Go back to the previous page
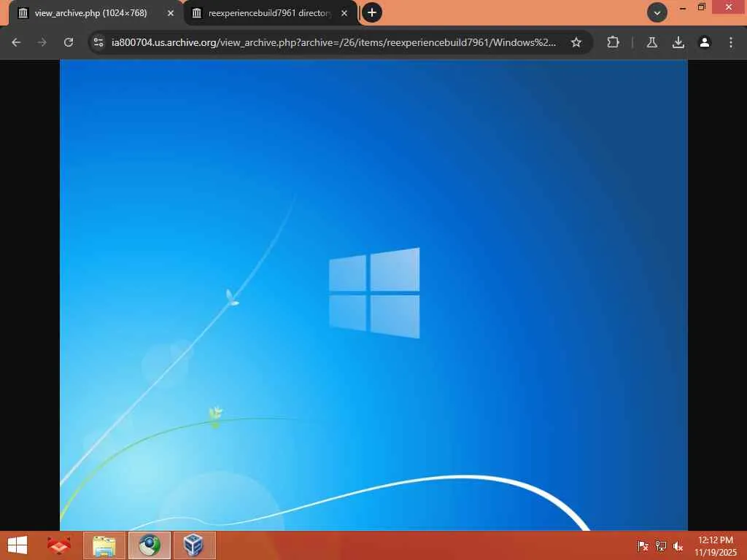 pos(16,42)
